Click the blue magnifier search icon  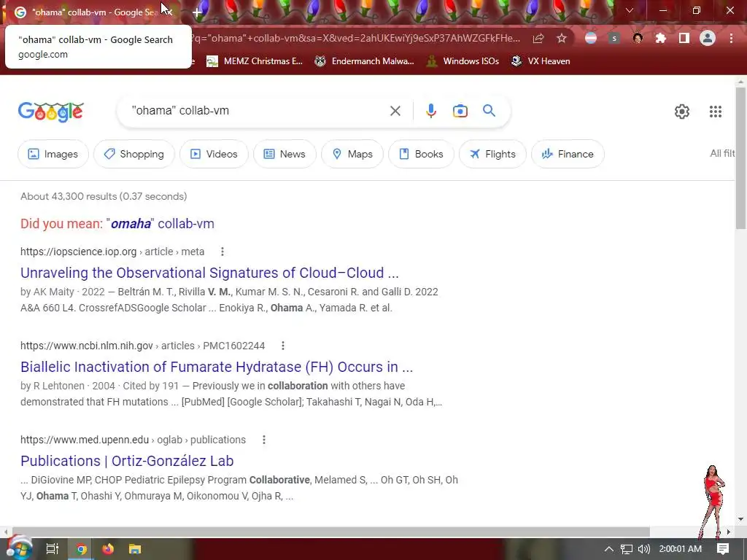[489, 111]
